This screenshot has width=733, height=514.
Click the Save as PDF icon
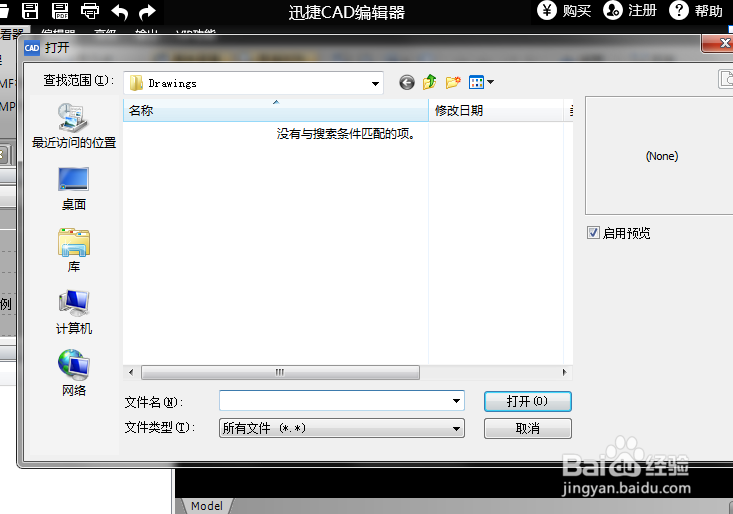tap(60, 10)
